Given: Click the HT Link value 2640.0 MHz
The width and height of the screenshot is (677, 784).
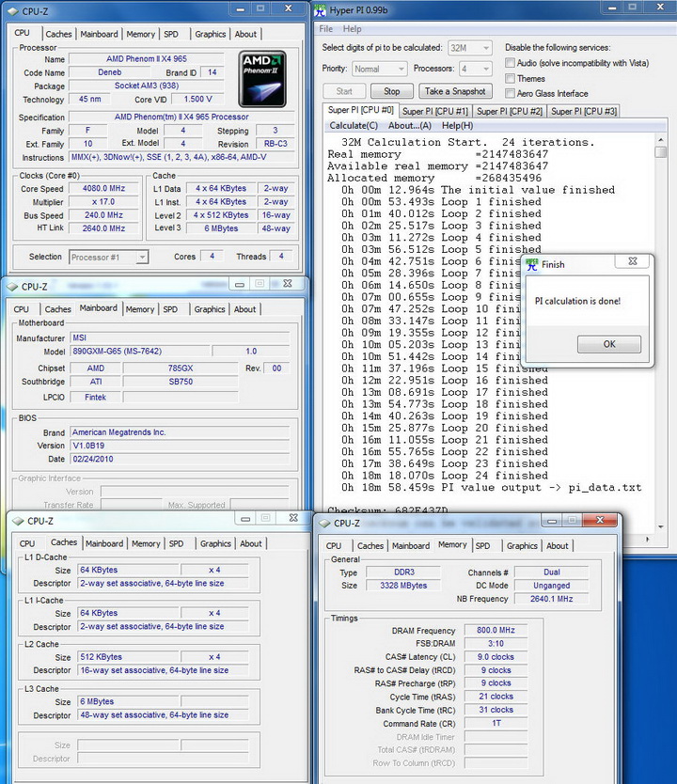Looking at the screenshot, I should (x=103, y=228).
